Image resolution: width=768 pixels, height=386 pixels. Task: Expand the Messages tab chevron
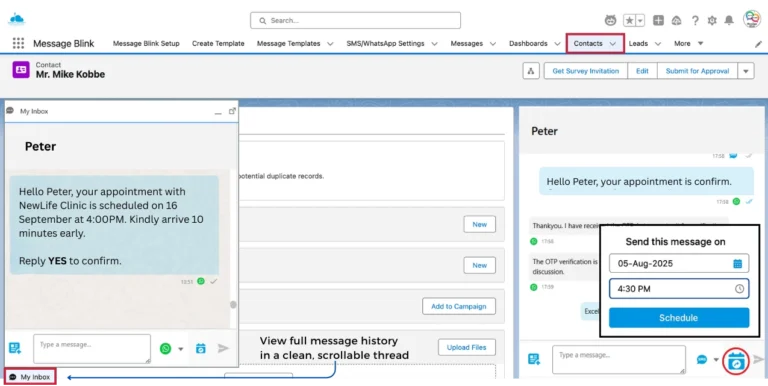pyautogui.click(x=493, y=44)
